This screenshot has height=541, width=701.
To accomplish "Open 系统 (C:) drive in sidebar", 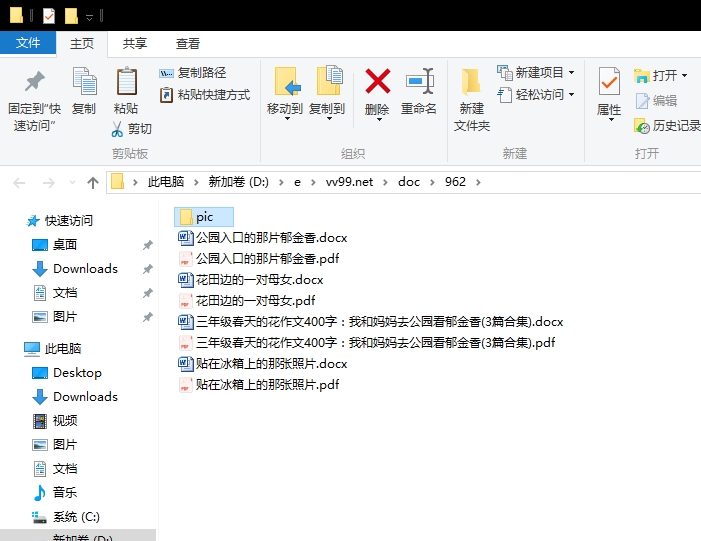I will point(66,517).
